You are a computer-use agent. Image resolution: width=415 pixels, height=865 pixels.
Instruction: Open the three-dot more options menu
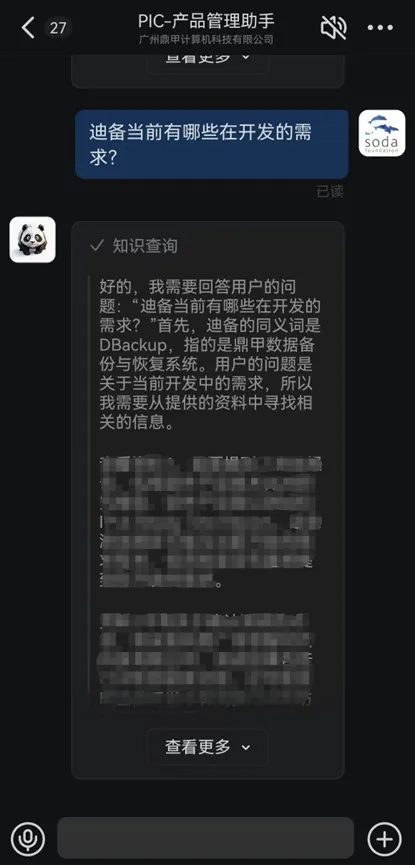(380, 28)
